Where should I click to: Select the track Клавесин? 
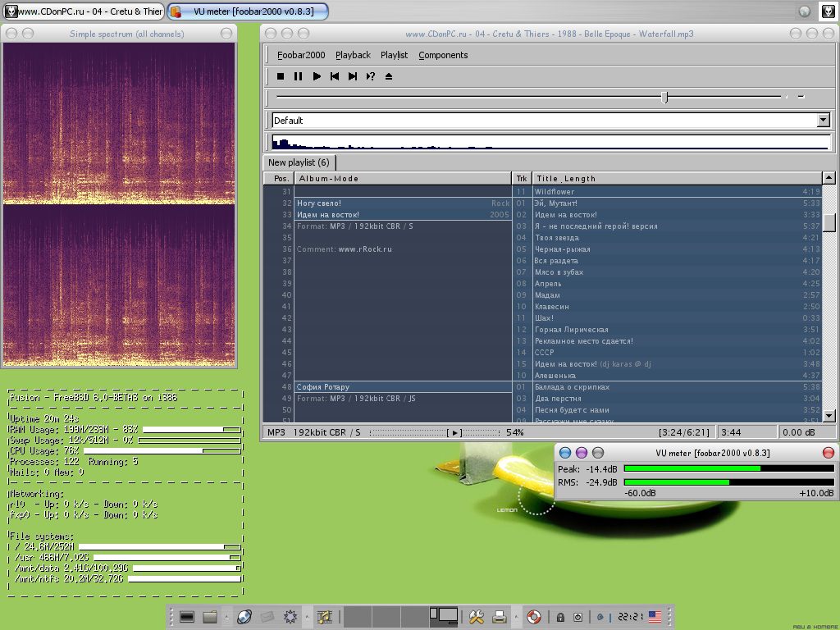677,307
